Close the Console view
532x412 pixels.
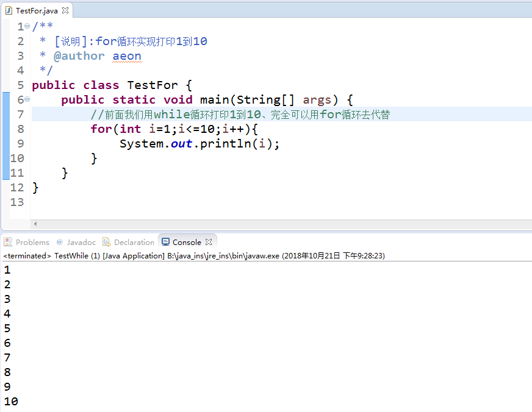(209, 242)
